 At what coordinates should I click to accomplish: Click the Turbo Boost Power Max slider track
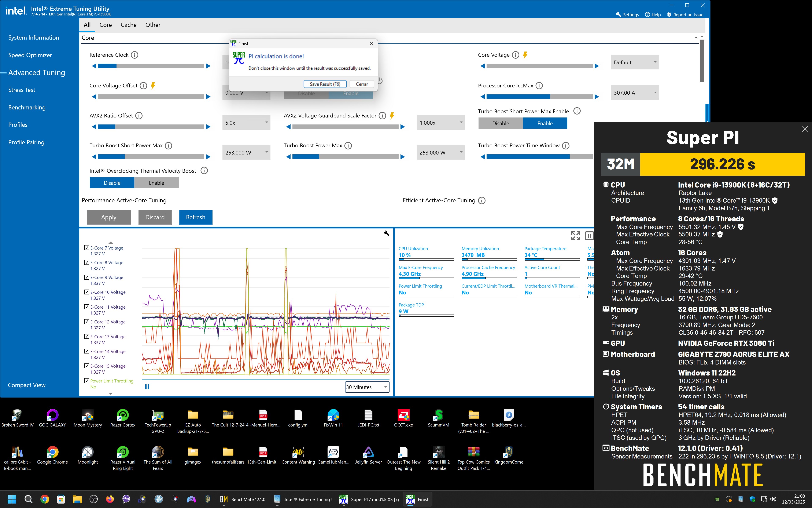345,157
